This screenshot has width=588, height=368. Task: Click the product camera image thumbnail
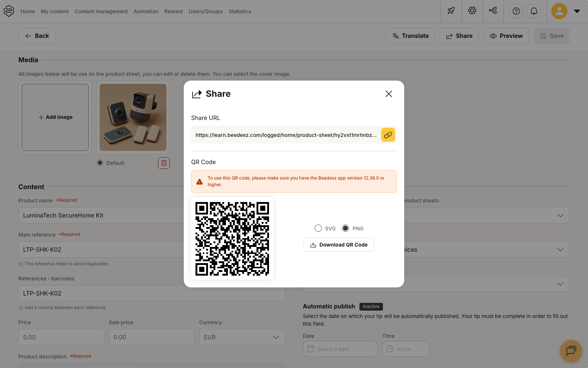coord(133,117)
